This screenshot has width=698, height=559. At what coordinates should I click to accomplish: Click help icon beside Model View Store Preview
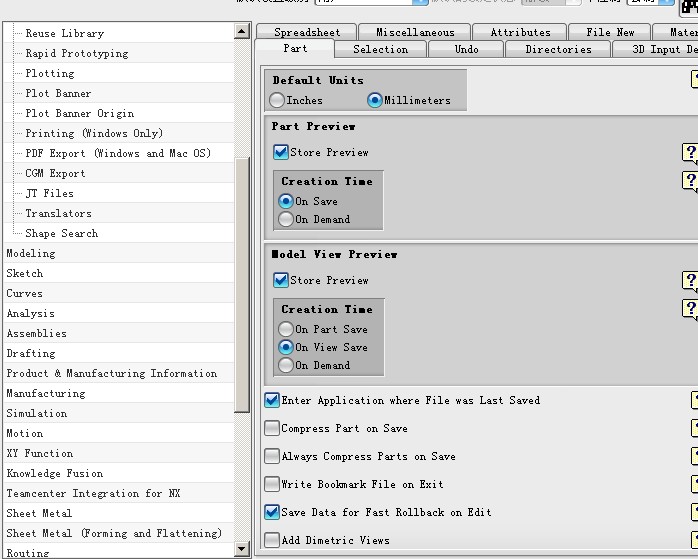click(x=690, y=281)
